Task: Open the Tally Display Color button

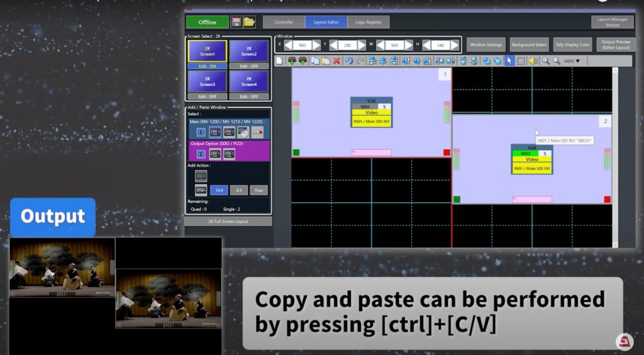Action: pyautogui.click(x=572, y=45)
